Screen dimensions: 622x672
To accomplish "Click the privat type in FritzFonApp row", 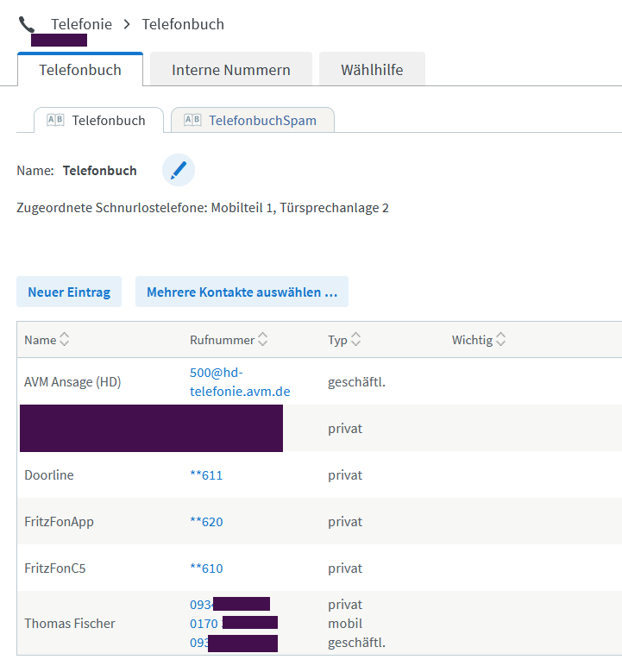I will click(345, 522).
